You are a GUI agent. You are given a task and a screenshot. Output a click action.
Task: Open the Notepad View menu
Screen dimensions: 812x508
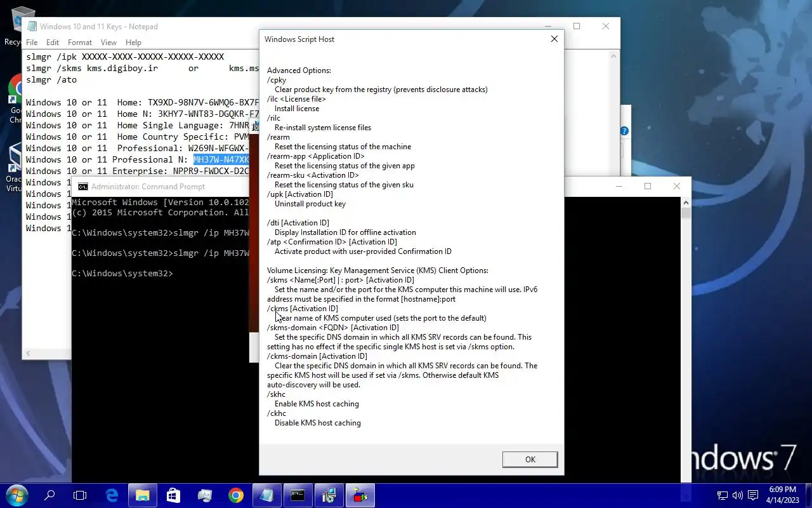point(108,43)
